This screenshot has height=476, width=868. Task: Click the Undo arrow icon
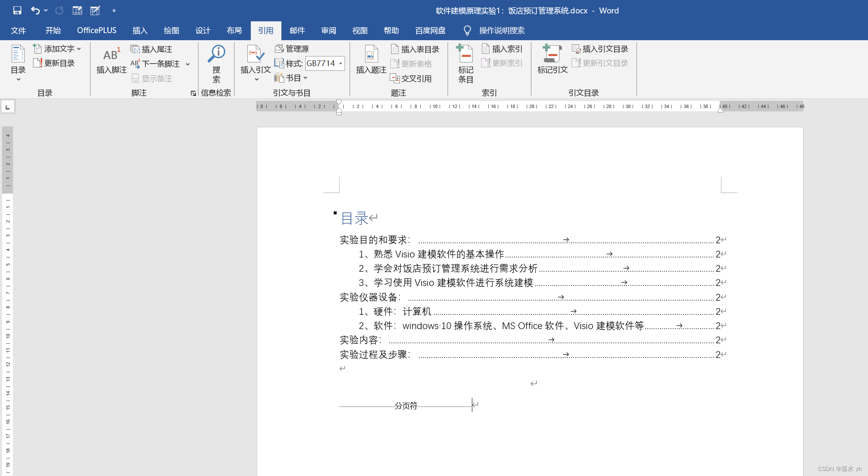coord(35,10)
